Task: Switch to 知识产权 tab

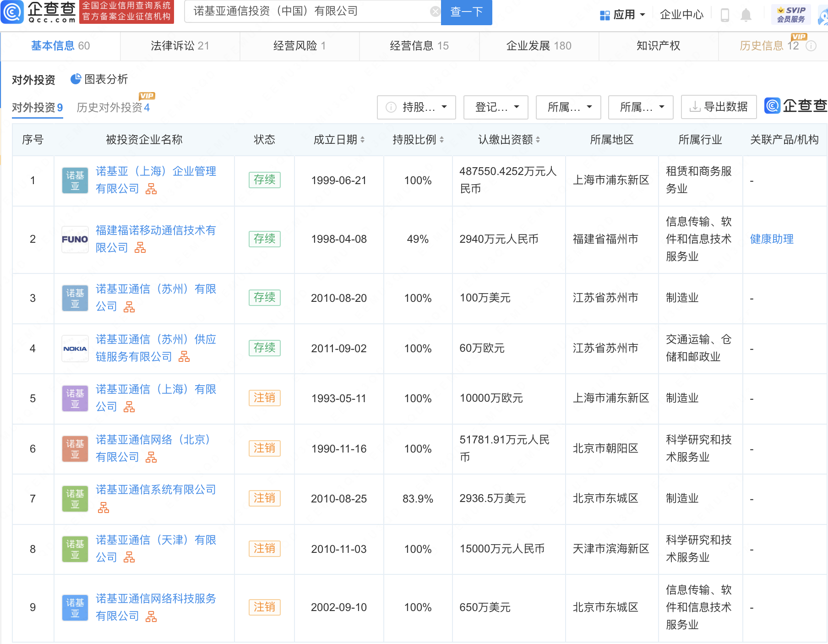Action: (x=659, y=46)
